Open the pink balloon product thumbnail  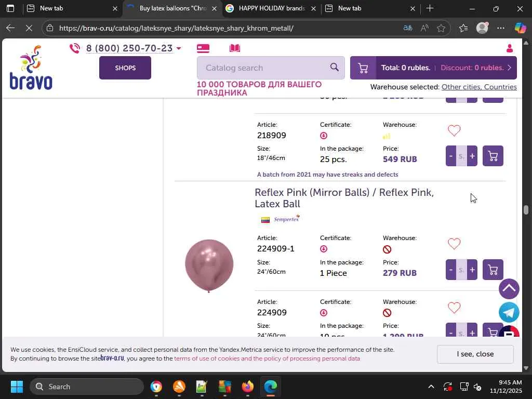209,265
